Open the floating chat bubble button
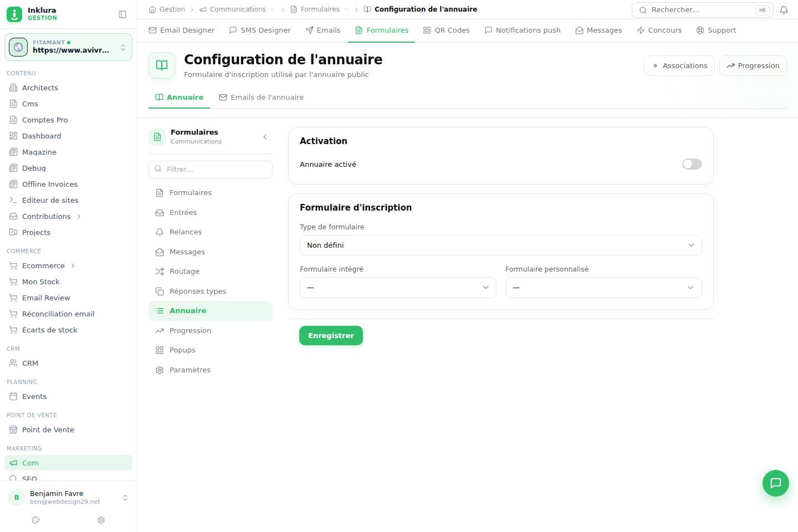 click(x=775, y=483)
